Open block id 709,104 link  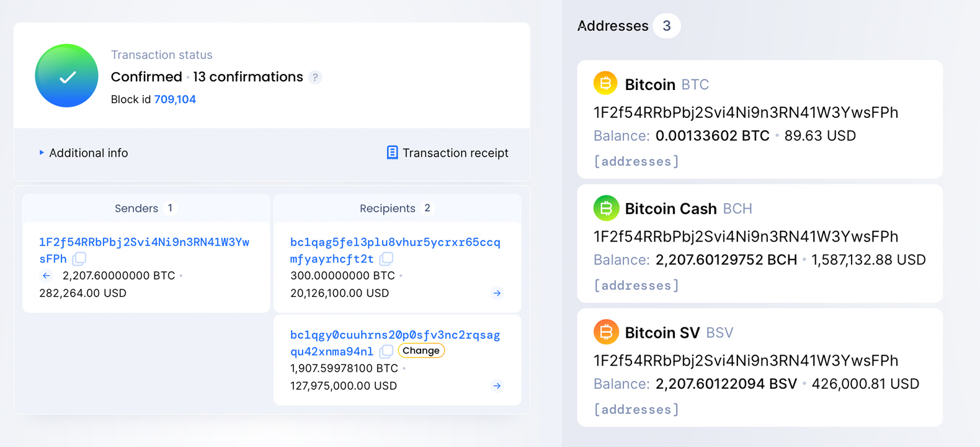(175, 99)
